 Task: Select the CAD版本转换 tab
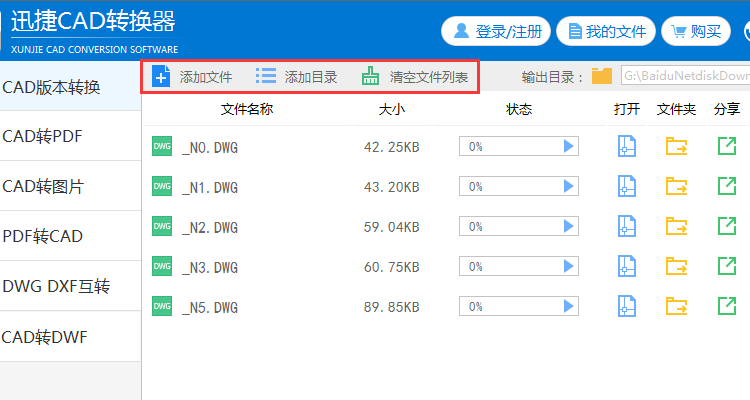(x=70, y=87)
